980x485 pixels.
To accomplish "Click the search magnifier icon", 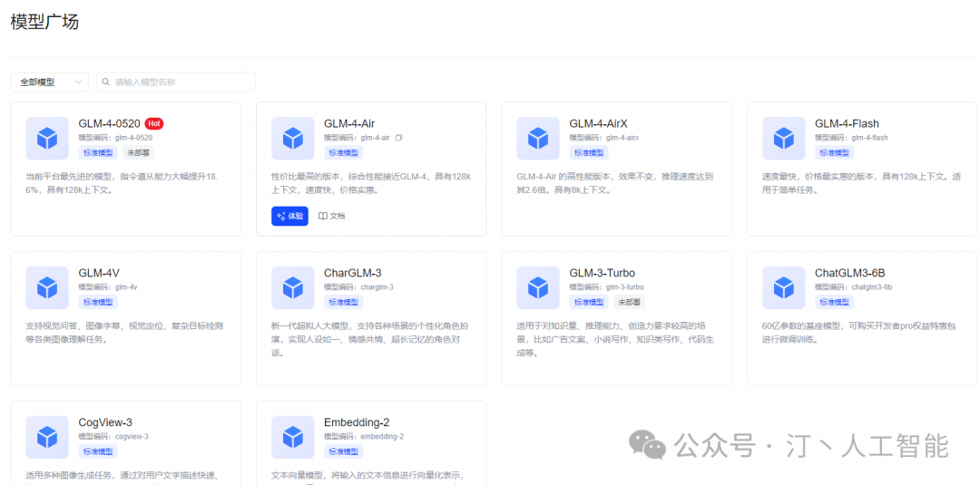I will coord(106,82).
